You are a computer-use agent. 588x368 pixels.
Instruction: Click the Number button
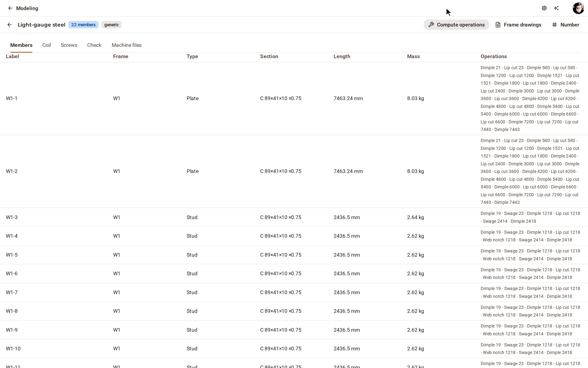pyautogui.click(x=565, y=25)
